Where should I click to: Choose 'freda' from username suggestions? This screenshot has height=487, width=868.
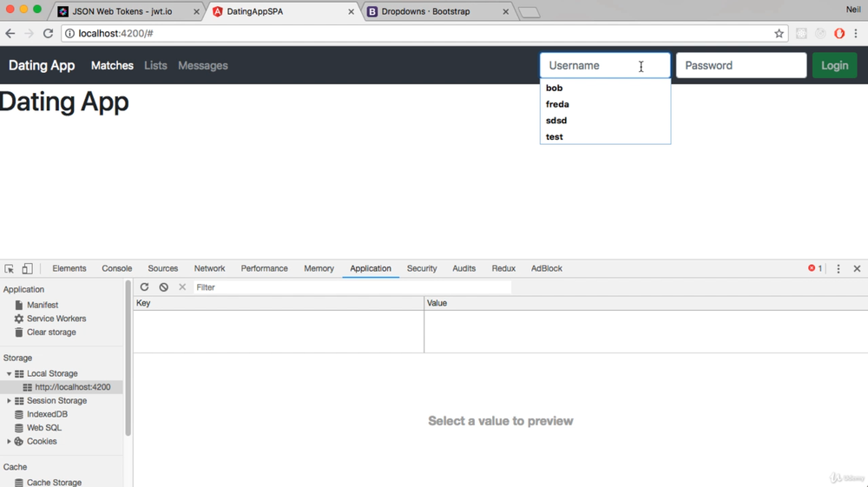(x=605, y=104)
